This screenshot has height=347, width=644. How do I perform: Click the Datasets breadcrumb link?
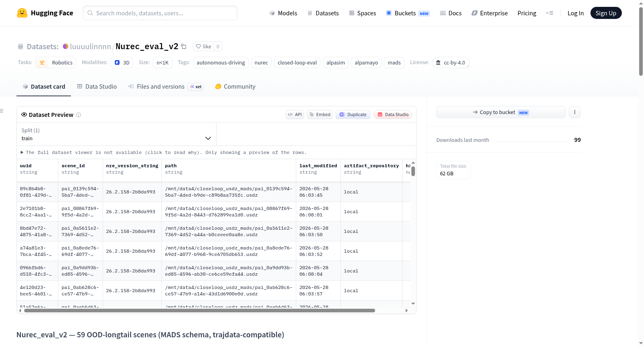point(43,46)
